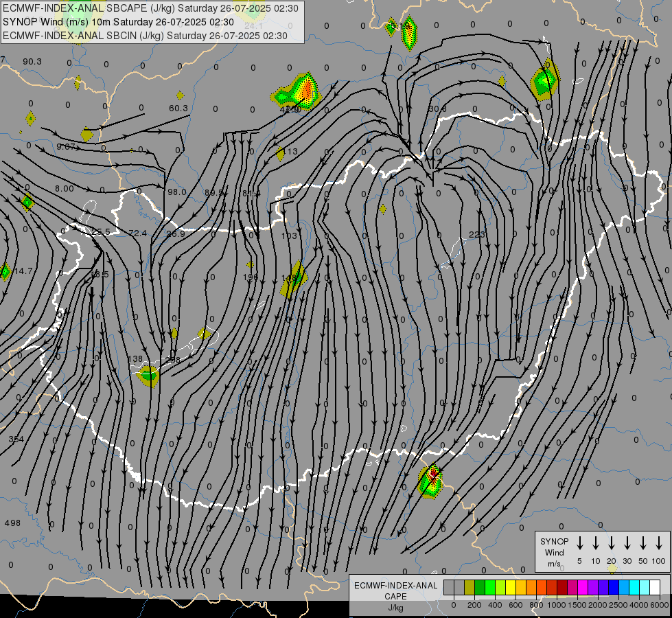Click the 223 value on the map

pyautogui.click(x=476, y=235)
